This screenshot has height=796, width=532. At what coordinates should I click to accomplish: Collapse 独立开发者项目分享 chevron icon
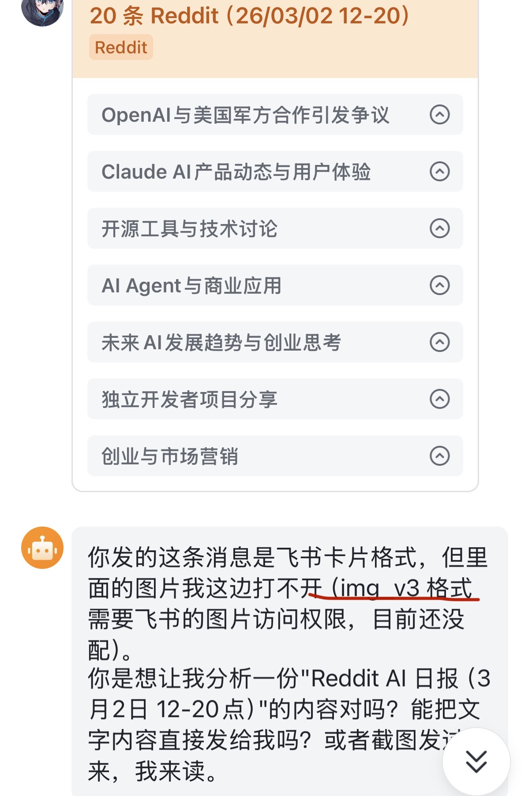pos(439,399)
